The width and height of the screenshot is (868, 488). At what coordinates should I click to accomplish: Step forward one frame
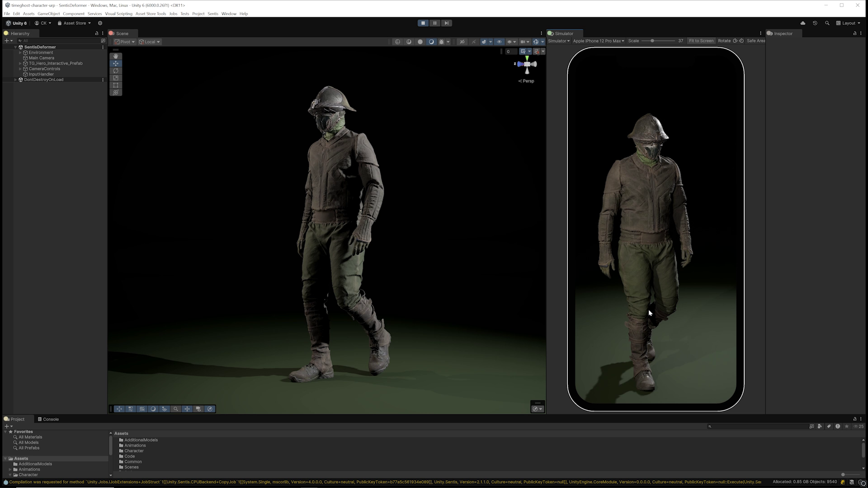point(447,23)
